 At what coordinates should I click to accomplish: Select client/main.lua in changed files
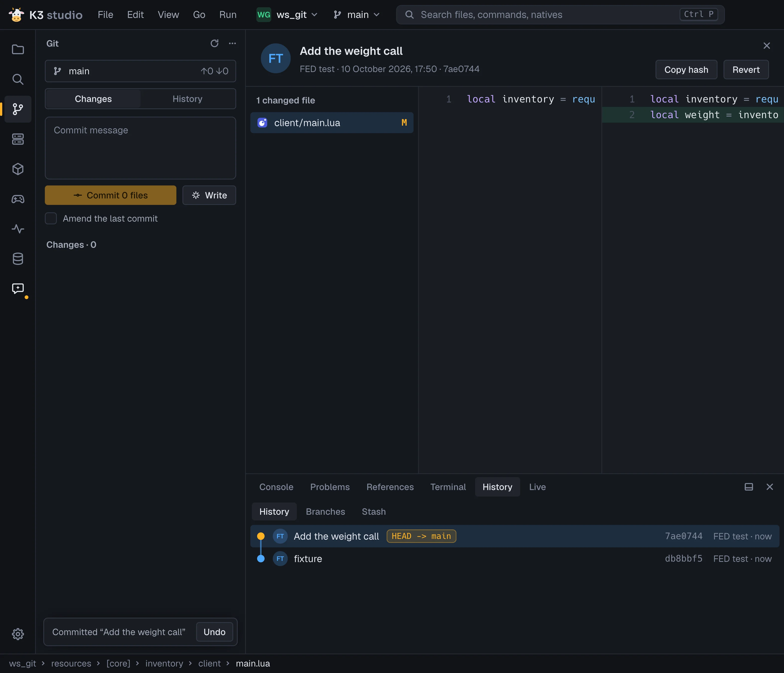click(x=332, y=123)
